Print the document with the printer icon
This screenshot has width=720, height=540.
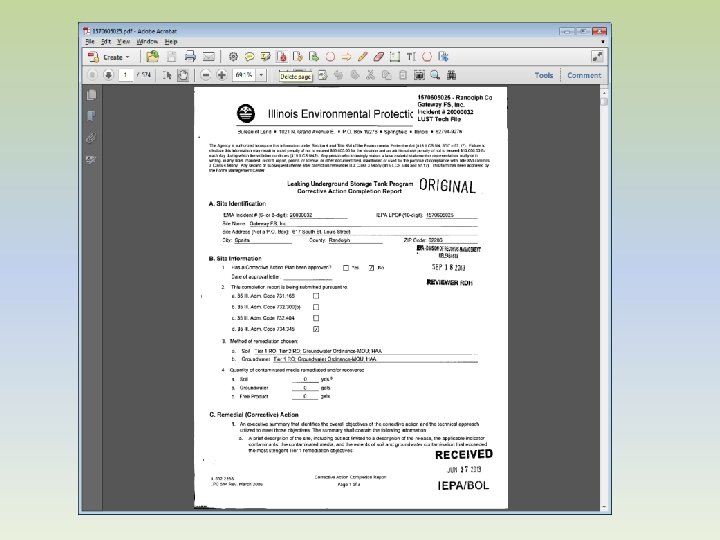pos(190,56)
